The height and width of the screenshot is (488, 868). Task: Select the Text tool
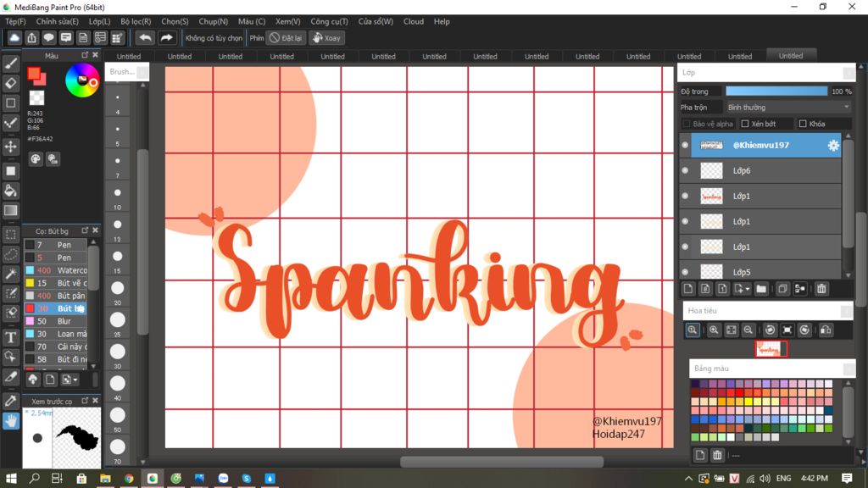pos(10,337)
